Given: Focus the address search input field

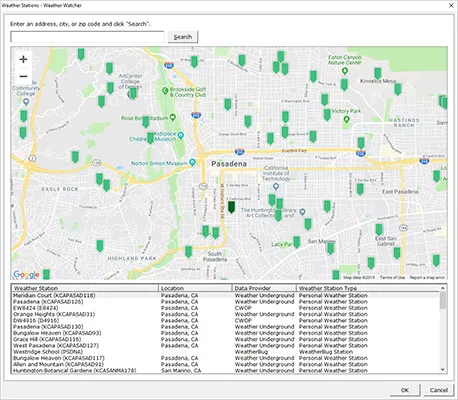Looking at the screenshot, I should click(x=87, y=37).
